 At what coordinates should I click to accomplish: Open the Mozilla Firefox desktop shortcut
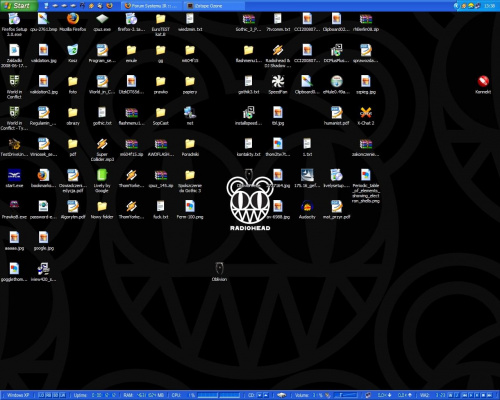(x=73, y=23)
